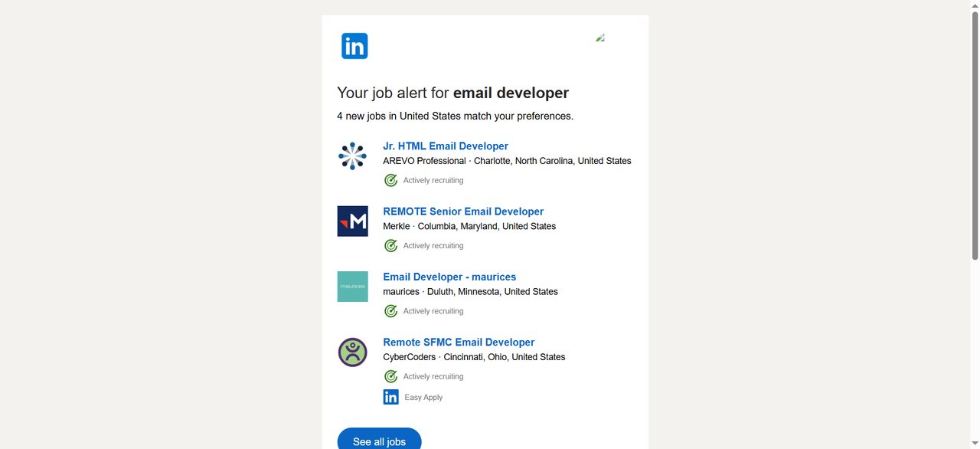980x449 pixels.
Task: Open the maurices company logo
Action: 352,287
